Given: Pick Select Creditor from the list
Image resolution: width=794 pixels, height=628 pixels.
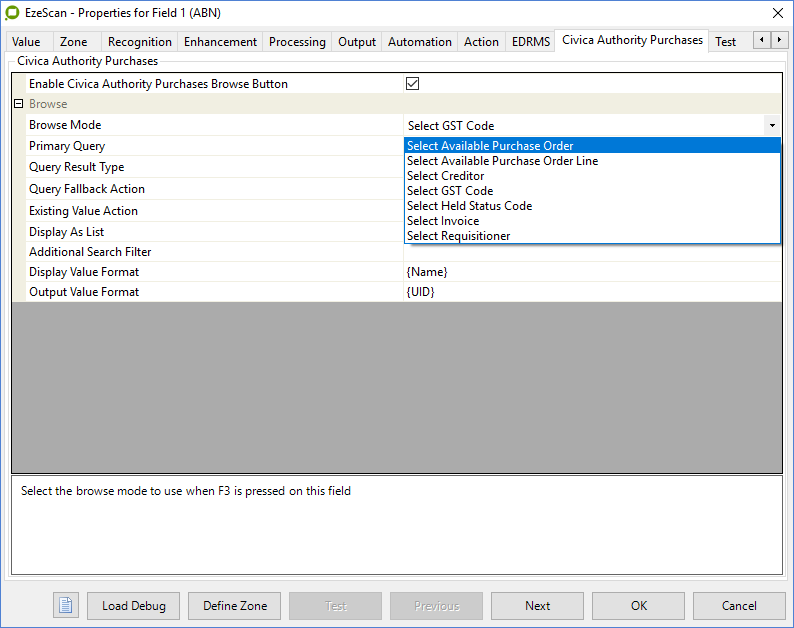Looking at the screenshot, I should (x=446, y=176).
